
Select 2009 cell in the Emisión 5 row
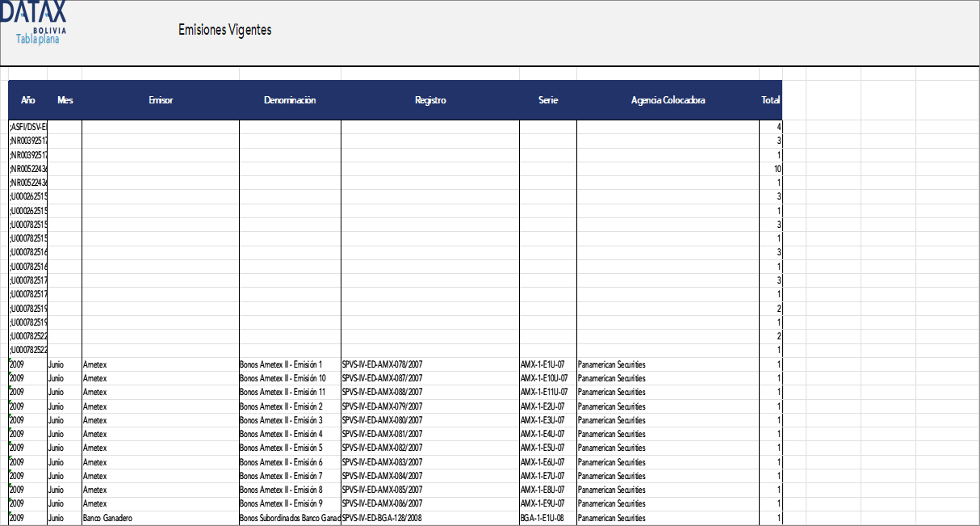pos(28,448)
